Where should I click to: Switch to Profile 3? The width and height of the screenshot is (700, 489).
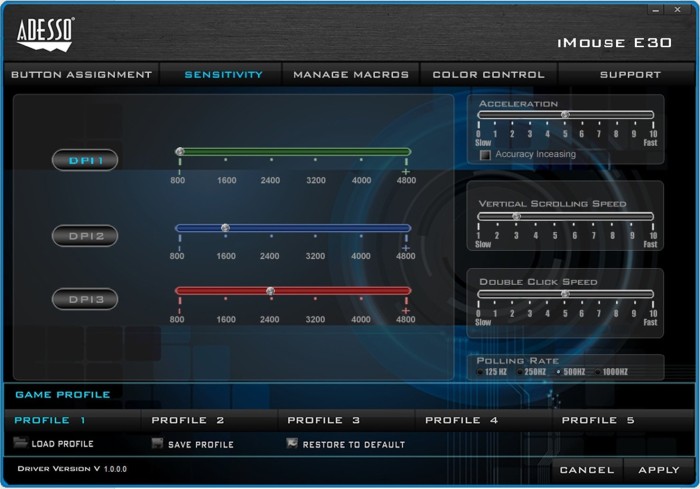[323, 420]
